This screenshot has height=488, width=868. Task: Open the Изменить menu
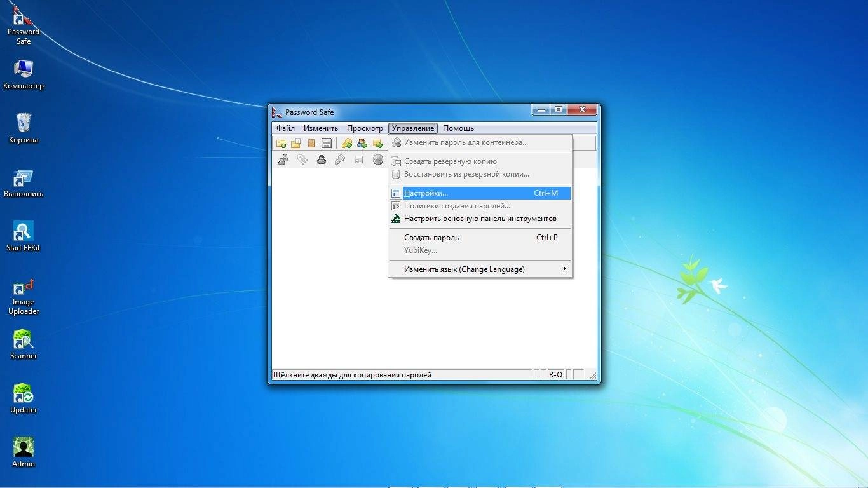coord(321,128)
